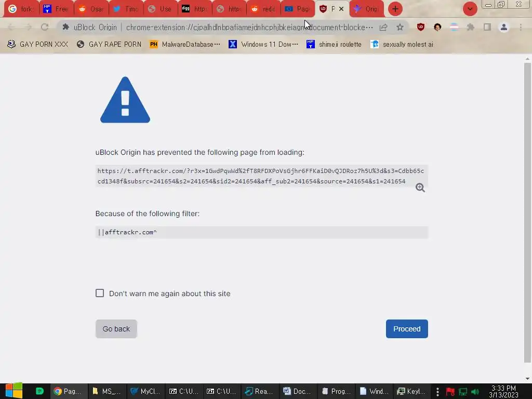This screenshot has height=399, width=532.
Task: Click the Go back button
Action: coord(116,329)
